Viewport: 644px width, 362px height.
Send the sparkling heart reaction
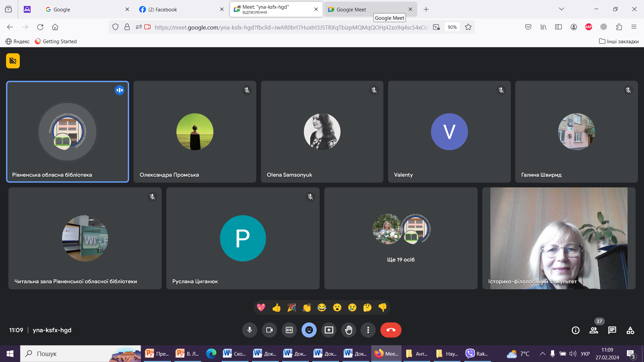click(261, 307)
